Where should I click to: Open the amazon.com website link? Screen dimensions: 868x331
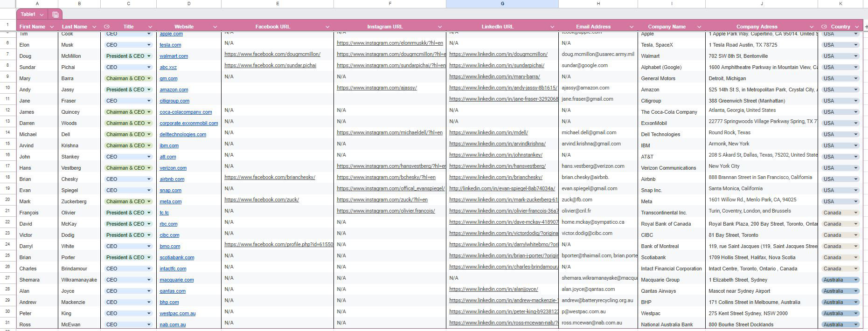pos(174,90)
